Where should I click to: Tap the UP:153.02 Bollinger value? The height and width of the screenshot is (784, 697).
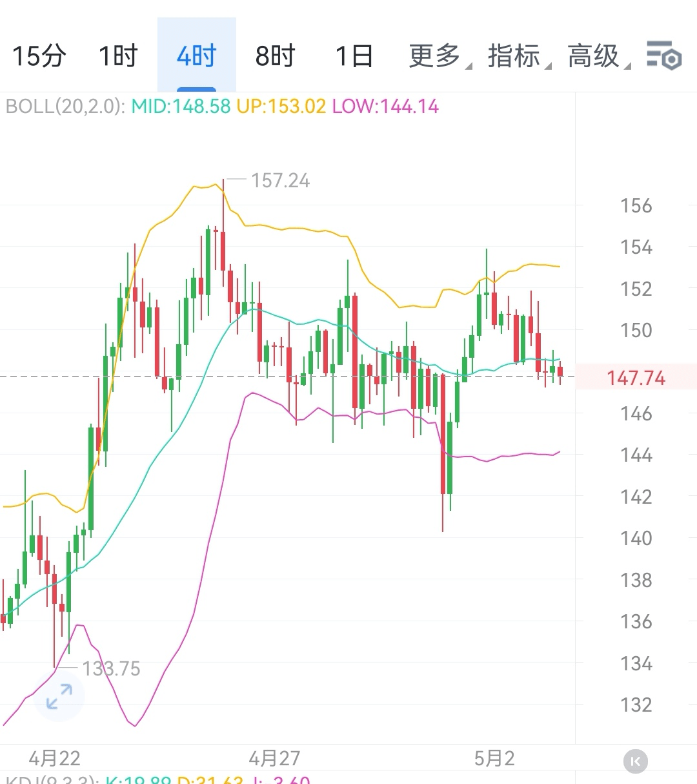[x=281, y=106]
